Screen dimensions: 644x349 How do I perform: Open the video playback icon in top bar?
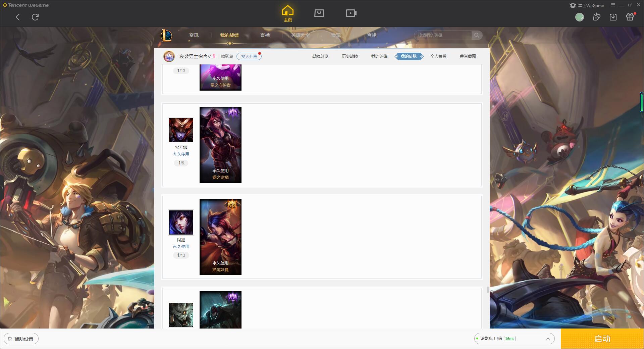pos(351,13)
